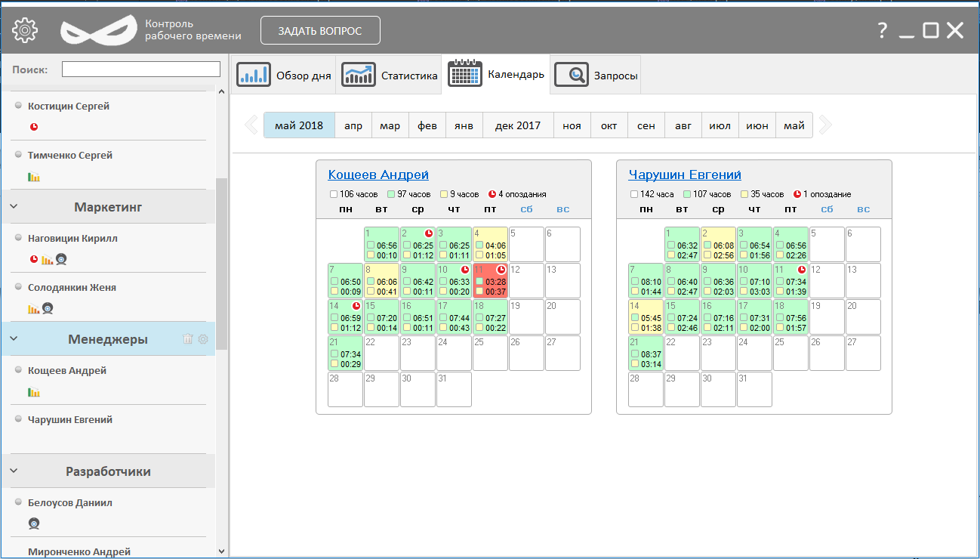The image size is (980, 559).
Task: Collapse the Менеджеры group chevron
Action: click(x=14, y=339)
